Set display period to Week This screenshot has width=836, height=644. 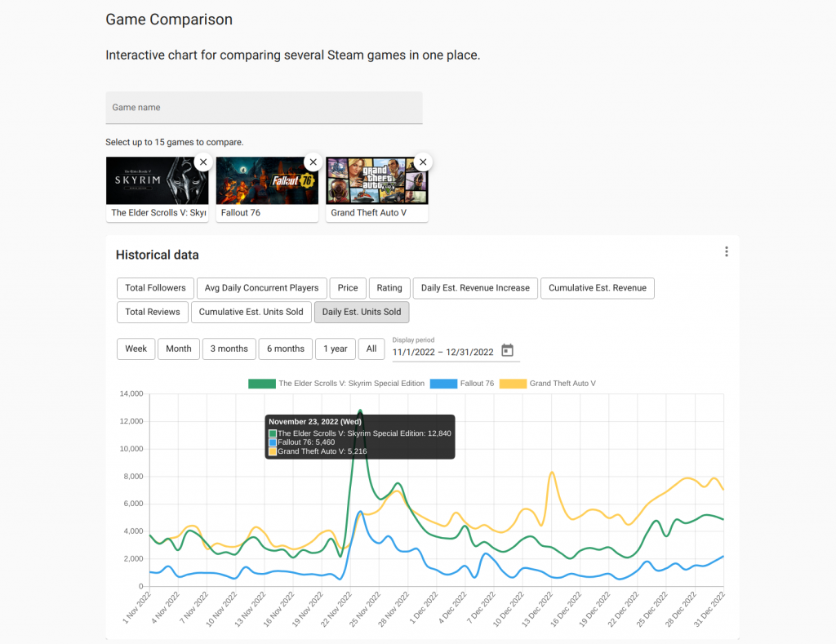(136, 349)
